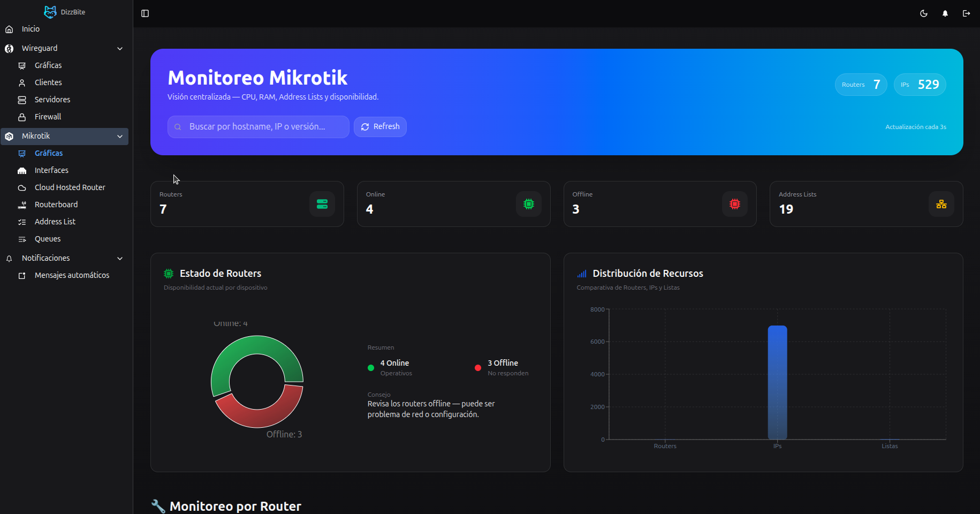
Task: Collapse the Notificaciones section chevron
Action: click(x=120, y=258)
